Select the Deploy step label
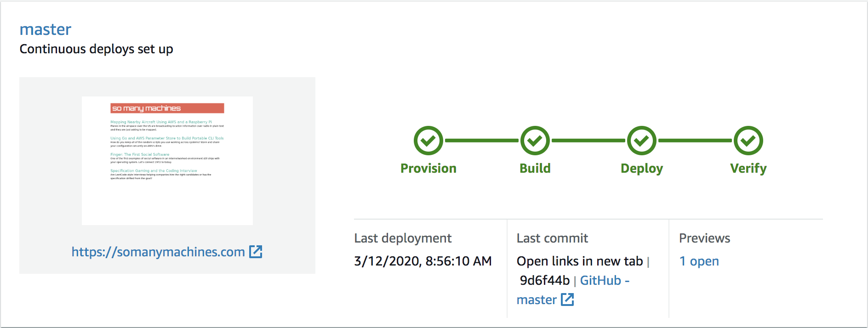The image size is (868, 328). tap(642, 169)
